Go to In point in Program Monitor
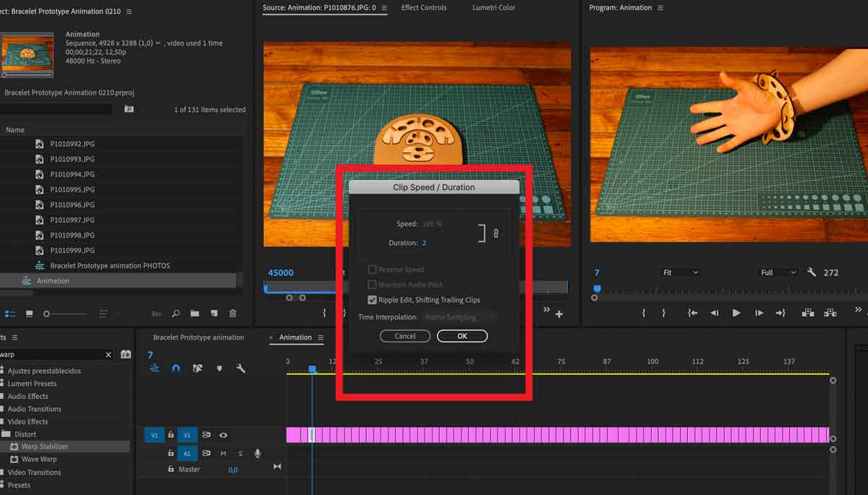Viewport: 868px width, 495px height. click(x=692, y=313)
